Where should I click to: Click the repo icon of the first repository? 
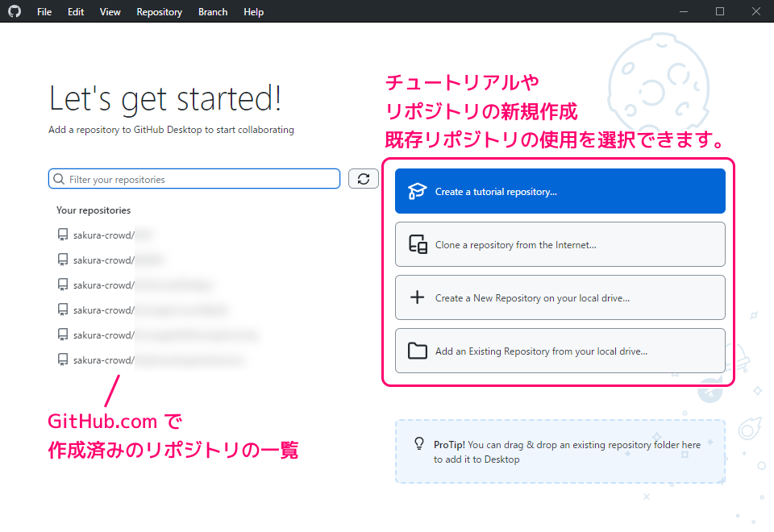click(63, 235)
